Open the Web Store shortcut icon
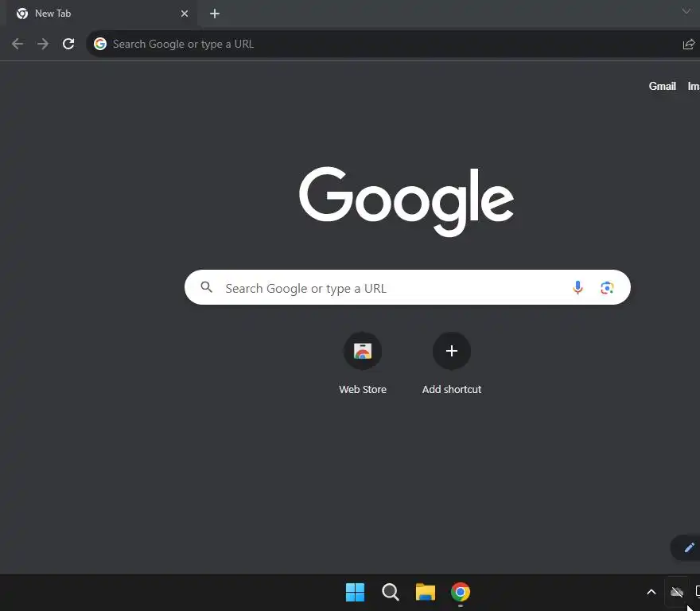This screenshot has height=611, width=700. click(x=363, y=351)
